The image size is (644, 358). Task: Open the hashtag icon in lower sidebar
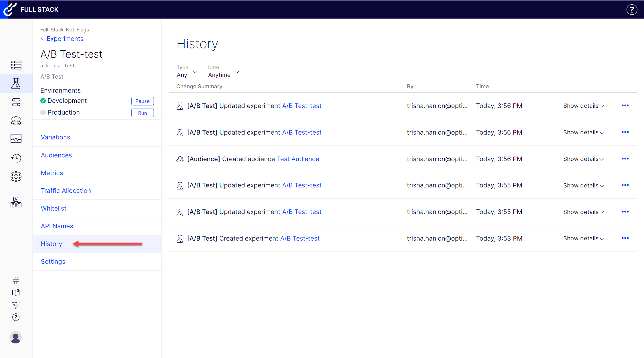click(16, 280)
